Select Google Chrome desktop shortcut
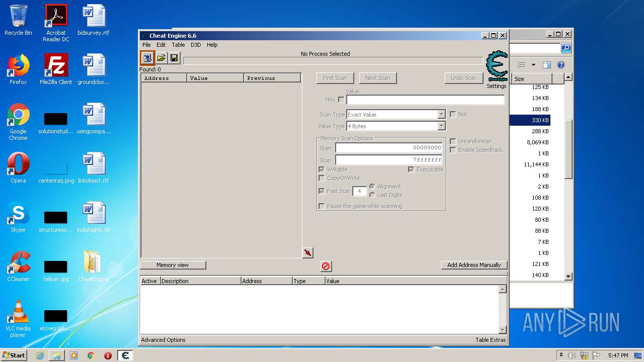 18,122
